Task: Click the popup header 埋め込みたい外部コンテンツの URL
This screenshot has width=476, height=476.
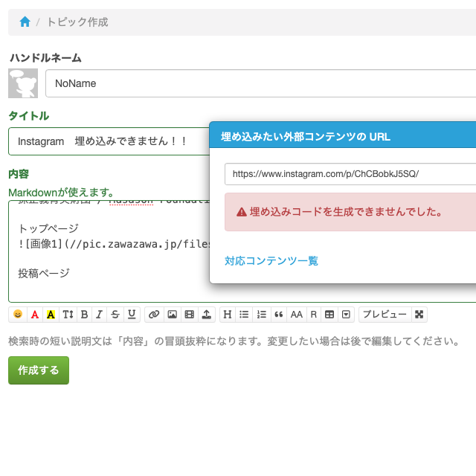Action: coord(306,137)
